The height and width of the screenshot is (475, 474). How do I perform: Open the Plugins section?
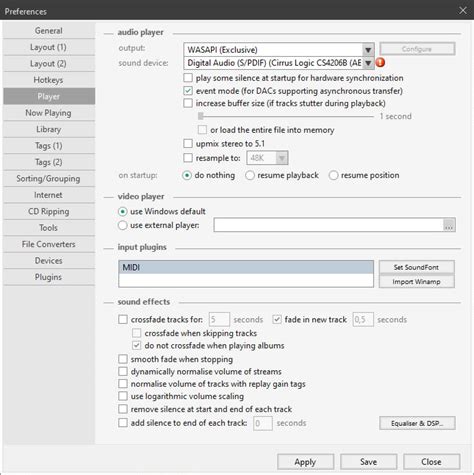49,277
